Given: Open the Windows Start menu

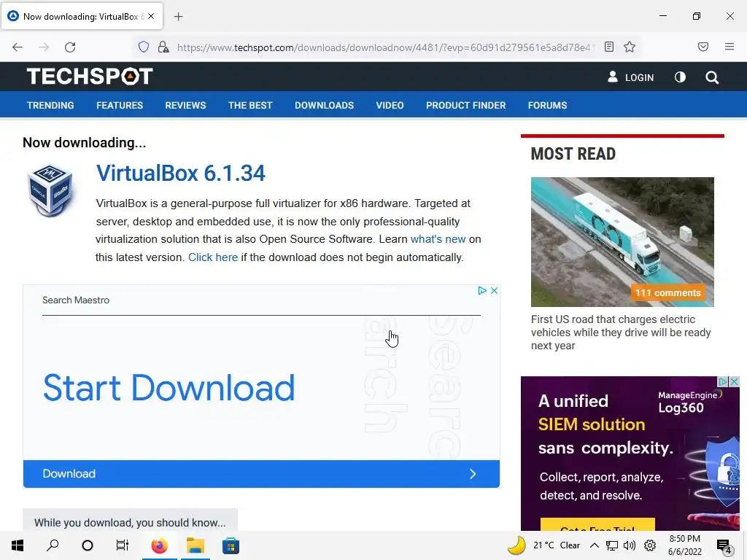Looking at the screenshot, I should tap(18, 545).
